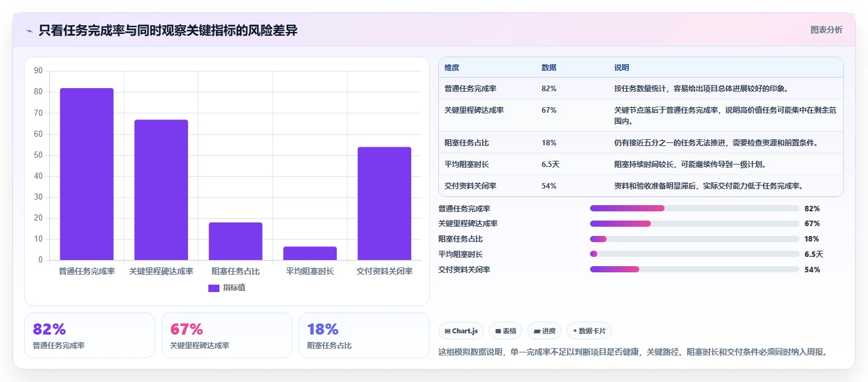Click the description starting 阻塞持续时间较长

[690, 165]
